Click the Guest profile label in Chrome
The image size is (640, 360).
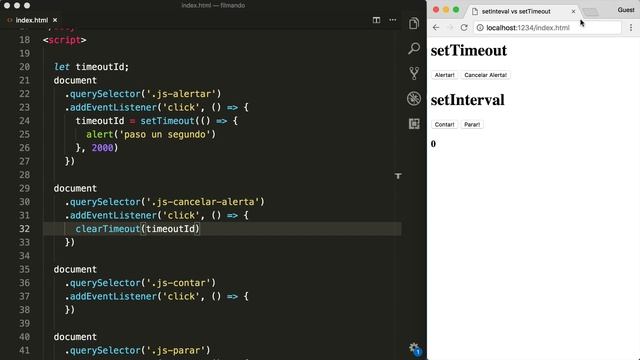(x=626, y=10)
